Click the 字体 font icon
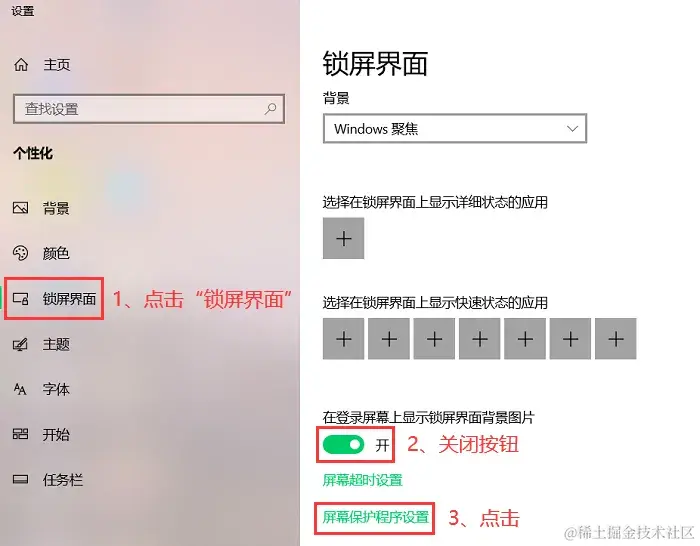 pyautogui.click(x=21, y=389)
